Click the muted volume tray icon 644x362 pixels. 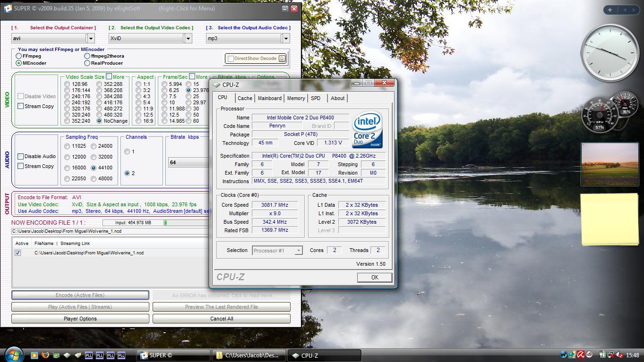(x=619, y=355)
